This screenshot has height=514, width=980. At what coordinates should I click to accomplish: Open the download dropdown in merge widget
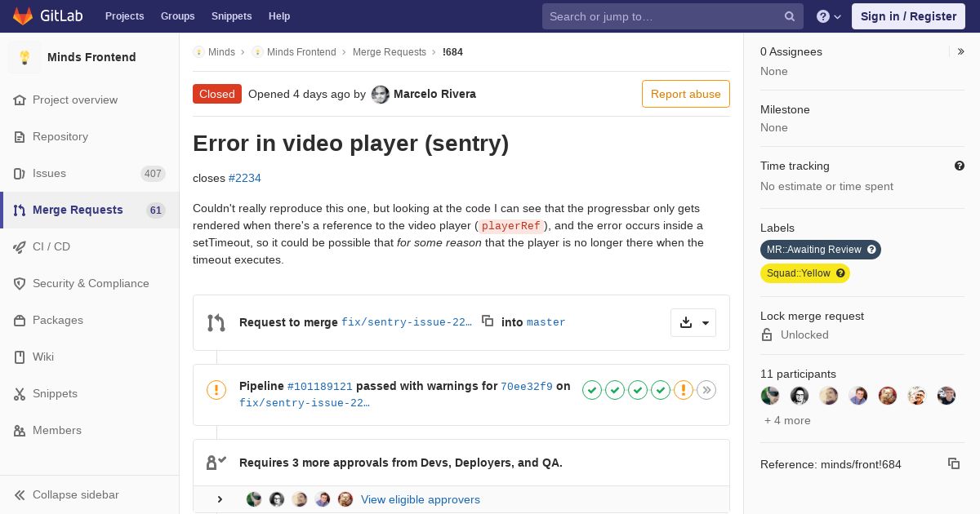tap(693, 322)
